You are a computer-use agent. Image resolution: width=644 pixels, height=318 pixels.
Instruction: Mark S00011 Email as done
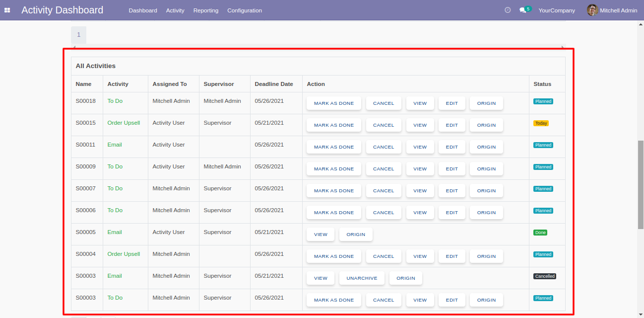pos(334,147)
